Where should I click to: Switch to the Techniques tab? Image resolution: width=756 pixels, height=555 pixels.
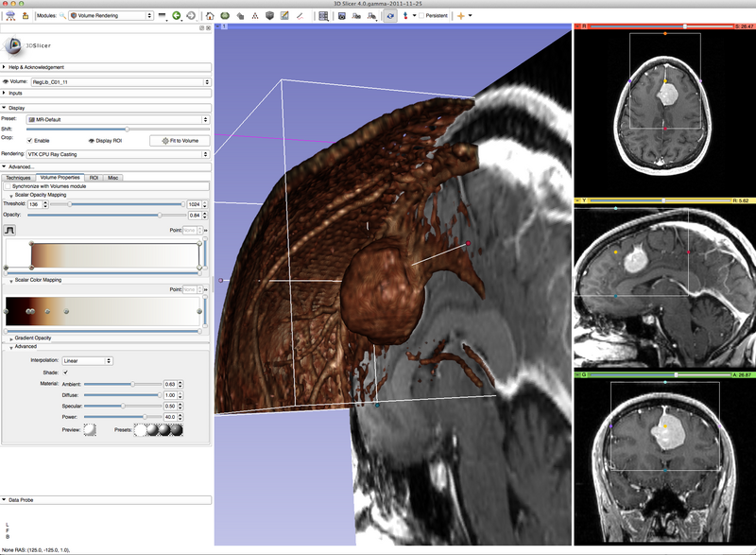(x=21, y=177)
